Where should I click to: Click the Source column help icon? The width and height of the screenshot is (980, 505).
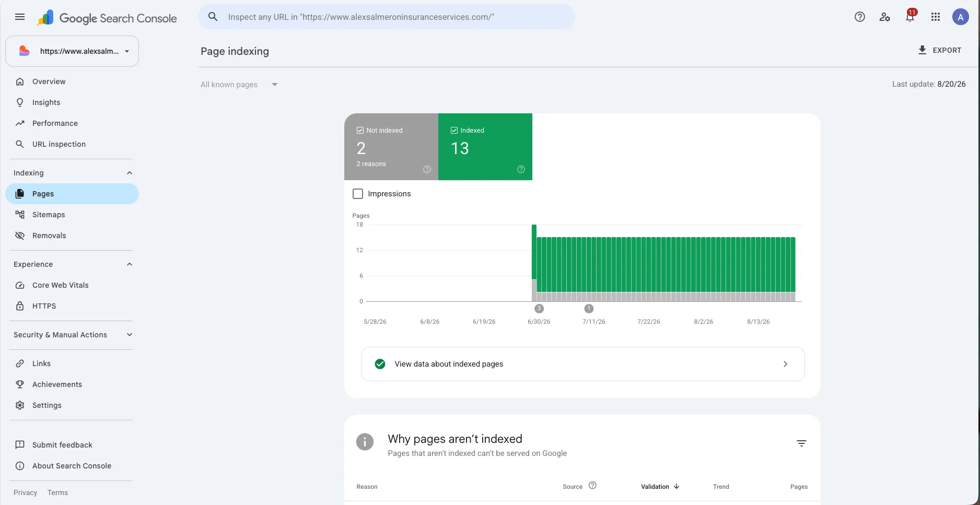(592, 486)
